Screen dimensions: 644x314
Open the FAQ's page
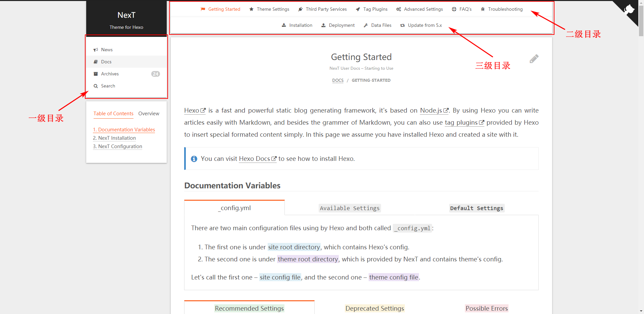[x=462, y=9]
